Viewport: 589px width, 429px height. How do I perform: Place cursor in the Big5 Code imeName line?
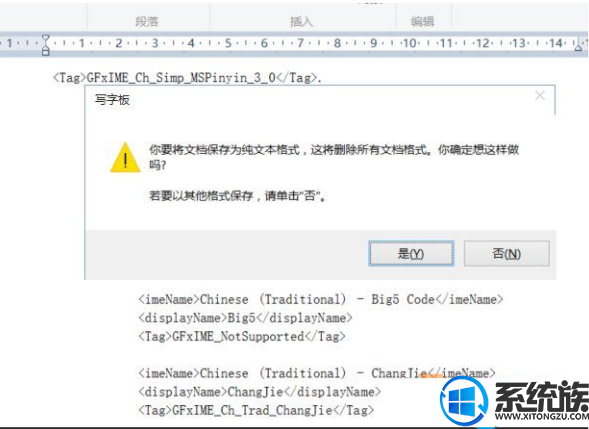point(320,299)
